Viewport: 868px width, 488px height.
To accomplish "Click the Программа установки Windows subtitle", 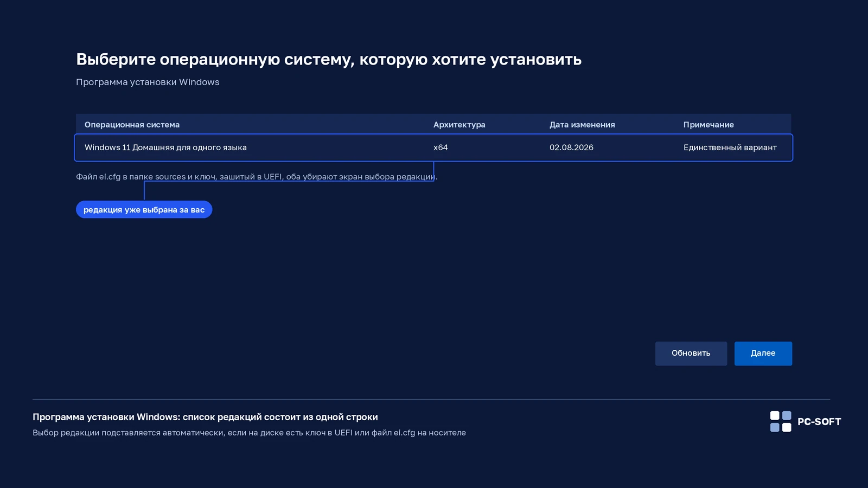I will click(148, 82).
